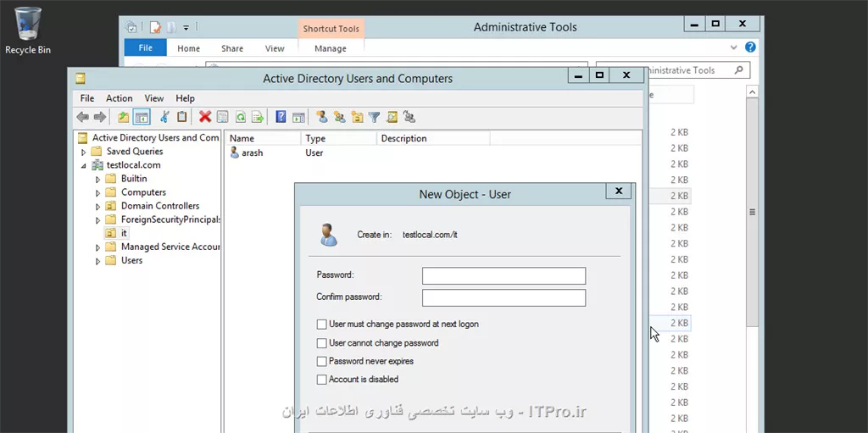This screenshot has height=433, width=868.
Task: Click the Show/Hide Action Pane icon
Action: pos(298,117)
